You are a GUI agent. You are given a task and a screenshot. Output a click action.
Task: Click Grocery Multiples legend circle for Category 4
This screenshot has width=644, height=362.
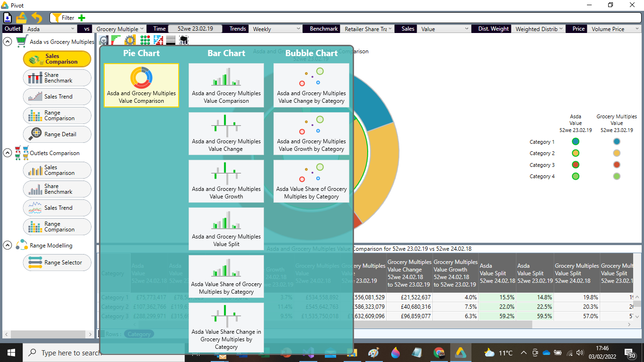point(617,176)
